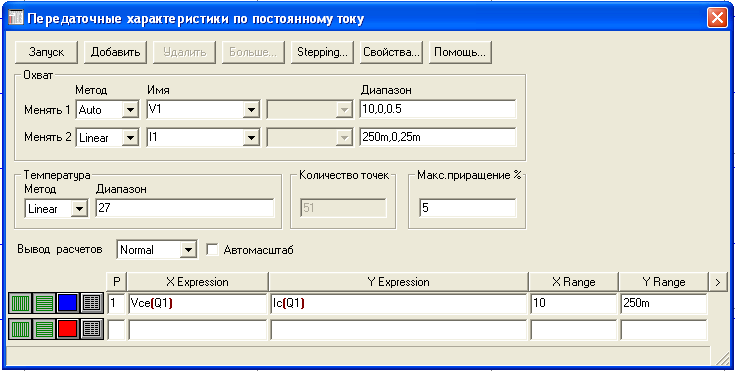
Task: Open Менять 2 Linear method dropdown
Action: tap(130, 137)
